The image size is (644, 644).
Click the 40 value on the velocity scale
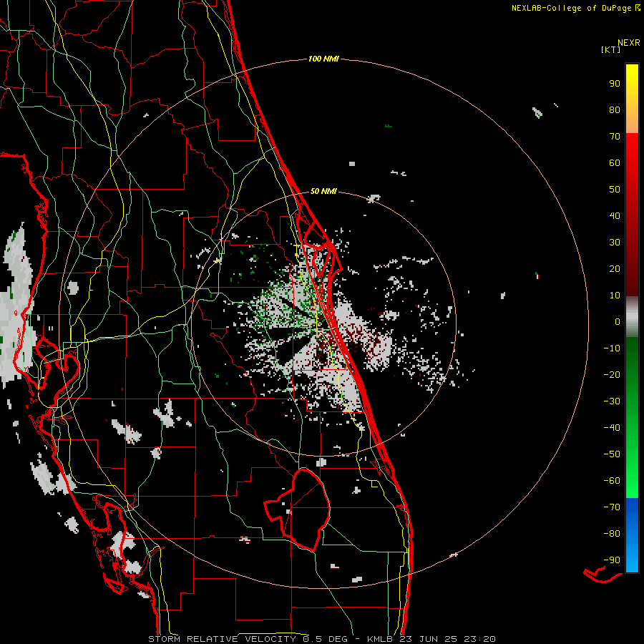tap(615, 215)
